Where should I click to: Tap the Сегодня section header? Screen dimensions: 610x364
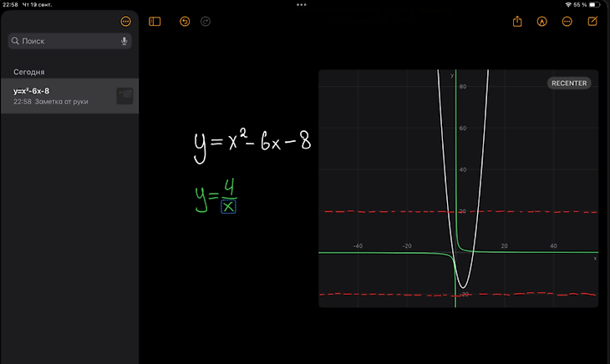(x=28, y=72)
